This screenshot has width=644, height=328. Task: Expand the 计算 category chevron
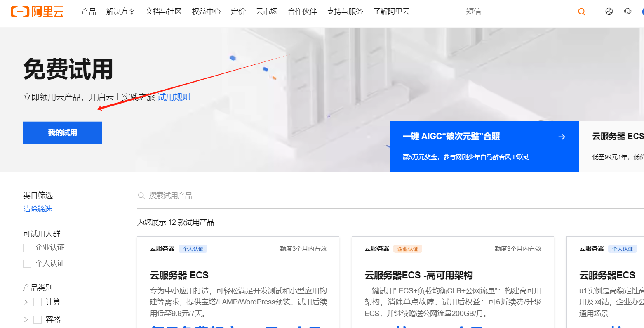tap(26, 302)
